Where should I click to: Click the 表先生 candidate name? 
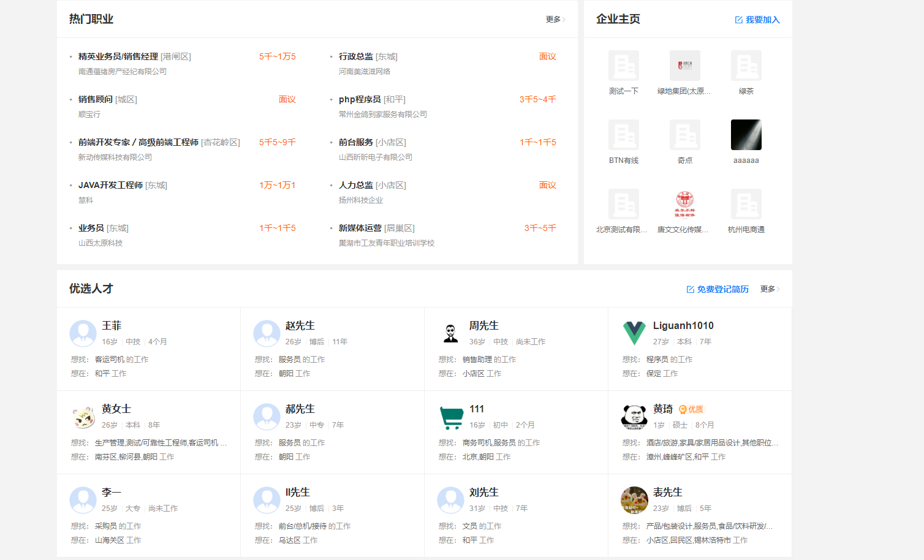[668, 493]
